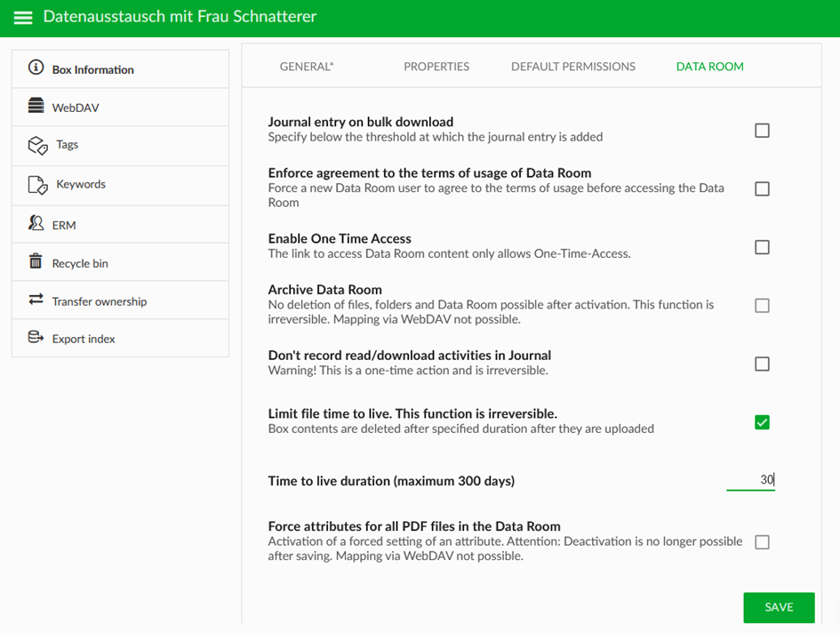
Task: Click the Save button
Action: 779,607
